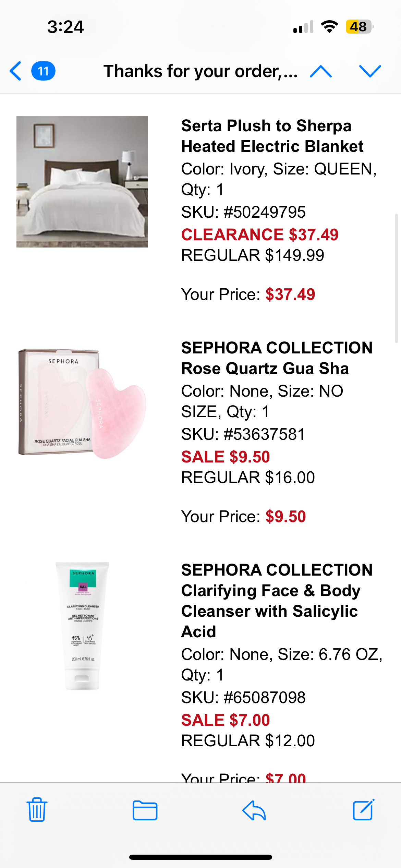Tap the back arrow to the mailbox
The width and height of the screenshot is (401, 868).
pyautogui.click(x=16, y=71)
